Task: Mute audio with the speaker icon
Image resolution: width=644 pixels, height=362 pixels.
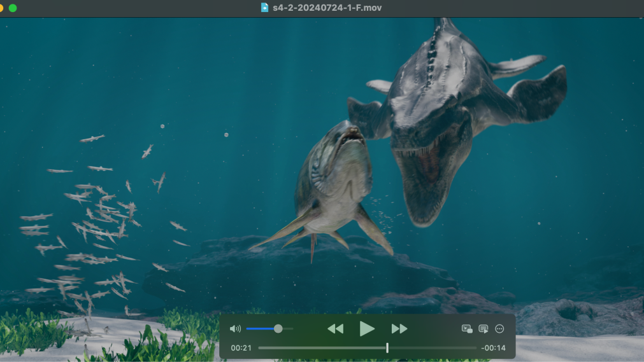Action: (x=235, y=329)
